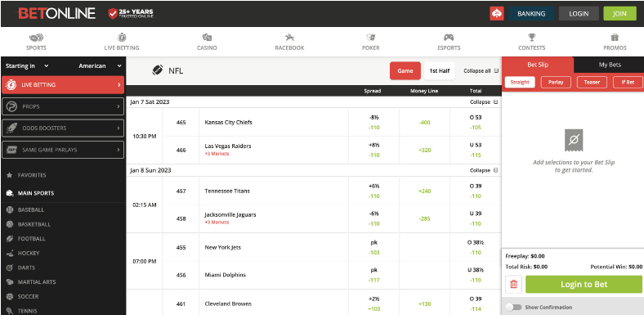The image size is (644, 315).
Task: Open the Sports section icon
Action: click(36, 38)
